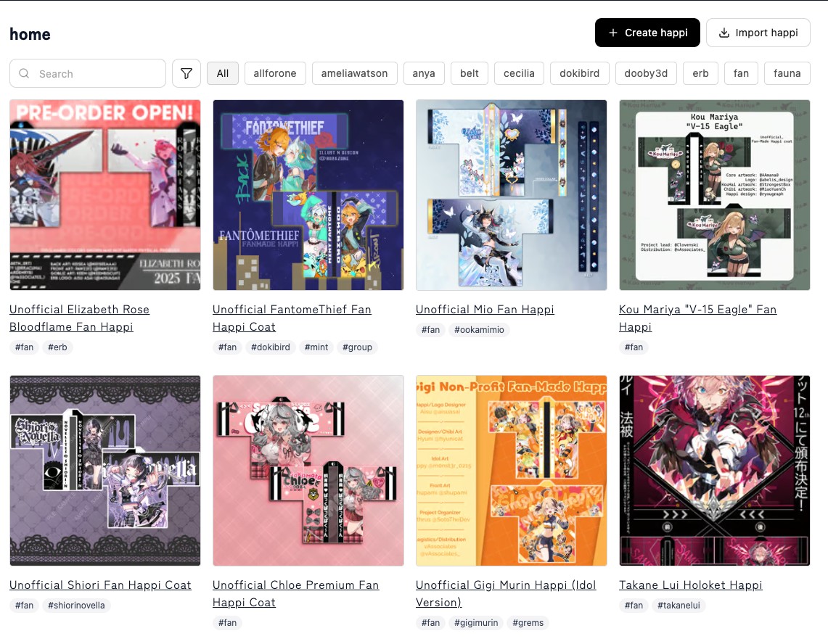Open Unofficial Mio Fan Happi link
This screenshot has width=828, height=644.
pyautogui.click(x=485, y=310)
